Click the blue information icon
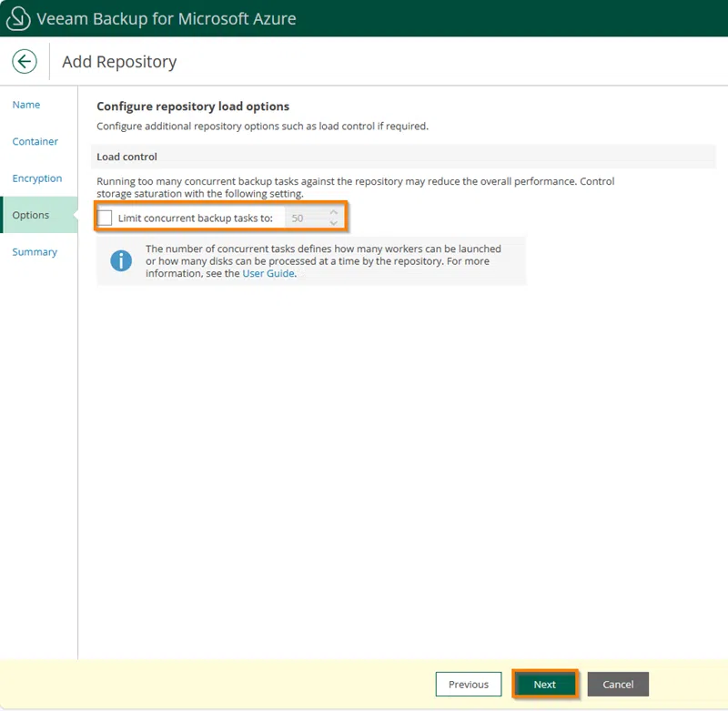The width and height of the screenshot is (728, 711). point(121,261)
